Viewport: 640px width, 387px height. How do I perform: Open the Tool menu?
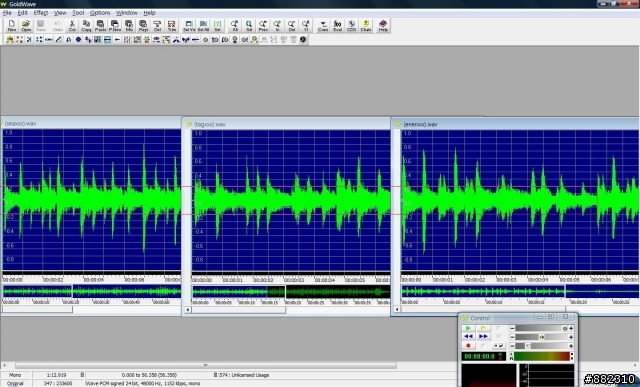[78, 13]
